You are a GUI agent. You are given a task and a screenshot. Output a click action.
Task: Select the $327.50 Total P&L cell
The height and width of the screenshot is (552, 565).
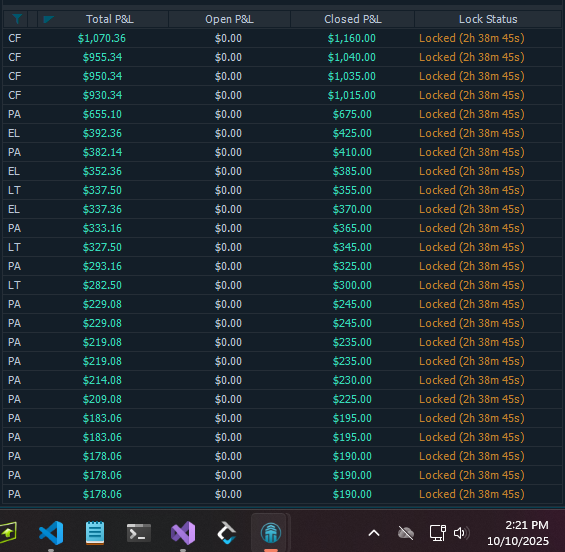(x=102, y=247)
